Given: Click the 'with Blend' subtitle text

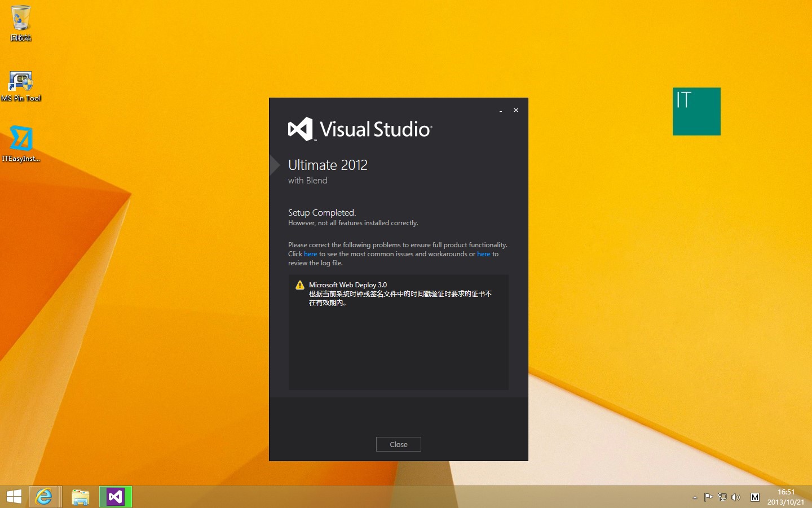Looking at the screenshot, I should point(308,181).
